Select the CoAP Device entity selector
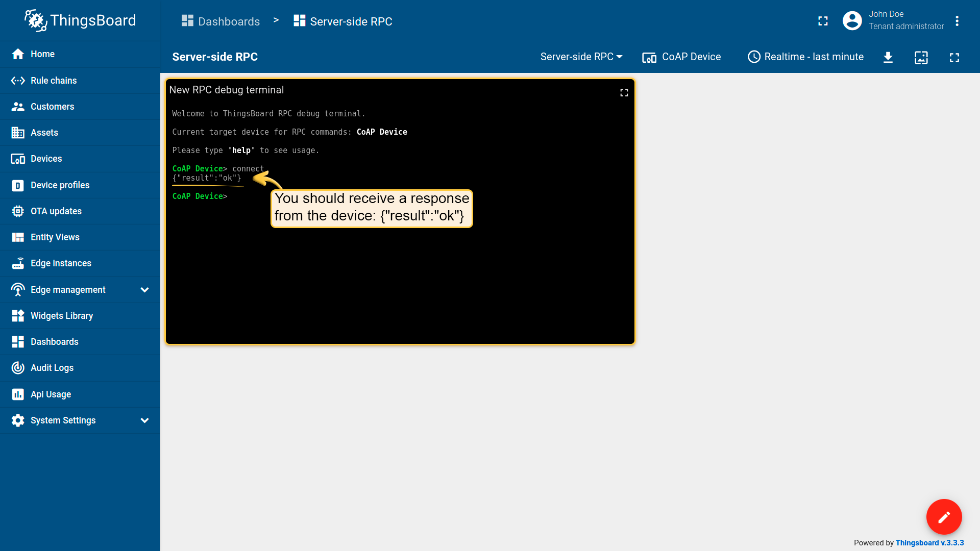This screenshot has width=980, height=551. click(x=681, y=57)
